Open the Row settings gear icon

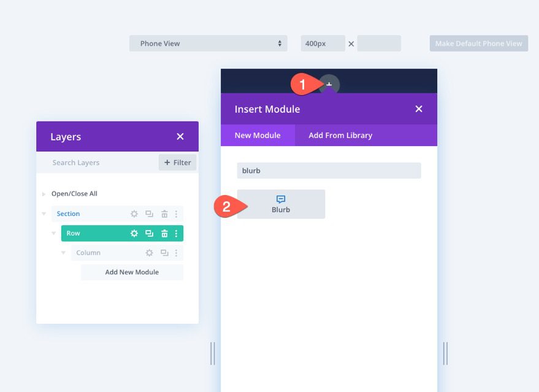coord(133,233)
